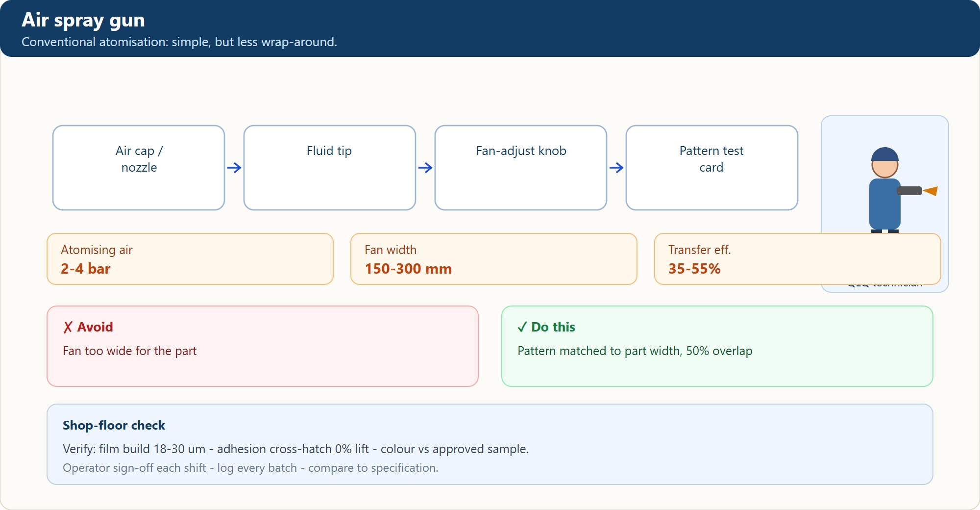Click the Operator sign-off note text
Viewport: 980px width, 510px height.
[250, 468]
